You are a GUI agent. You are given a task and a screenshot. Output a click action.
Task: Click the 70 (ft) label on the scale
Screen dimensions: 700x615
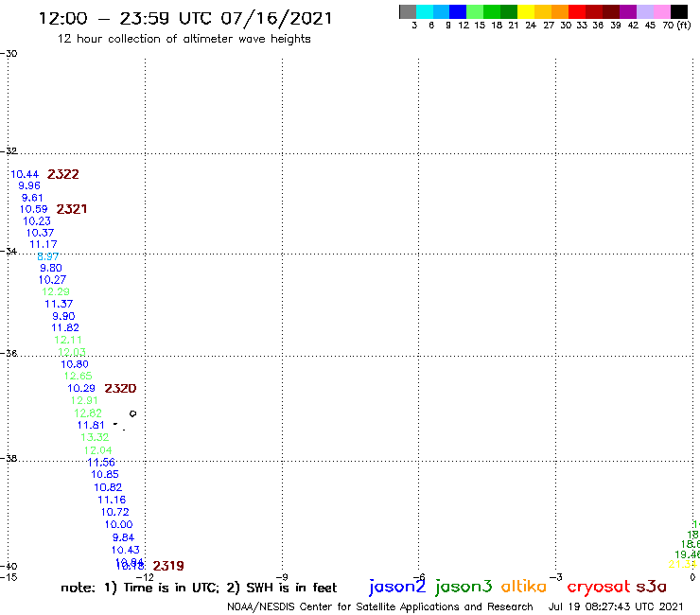click(676, 26)
